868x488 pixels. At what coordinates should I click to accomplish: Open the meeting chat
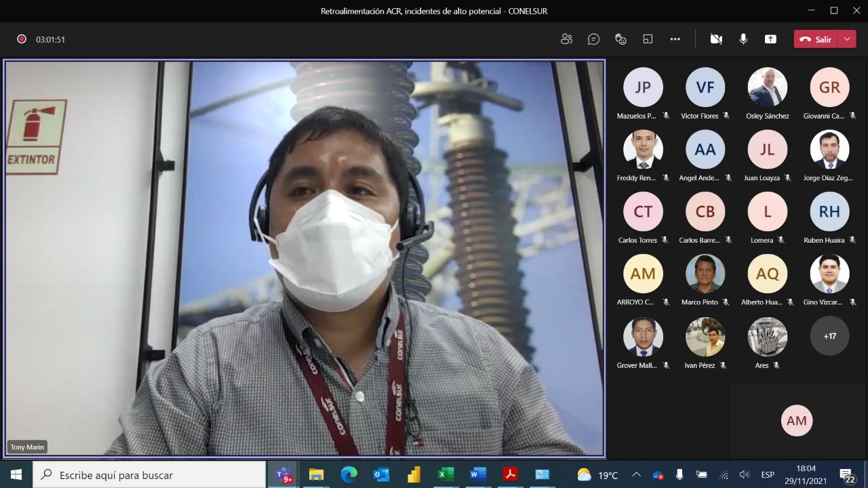(x=593, y=39)
